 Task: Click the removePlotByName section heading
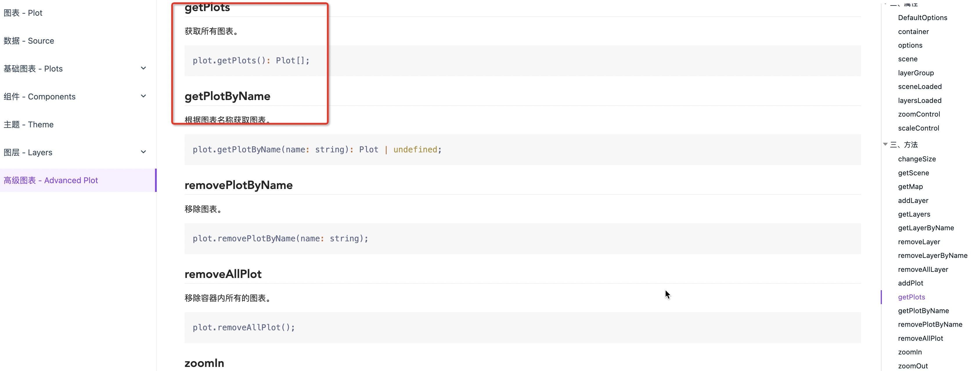pos(239,185)
